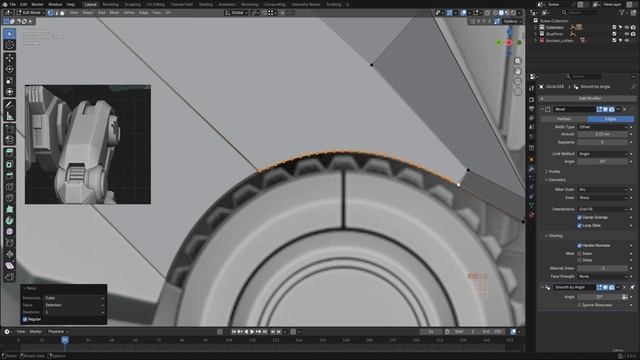Hide the second collection via eye icon
Screen dimensions: 640x360
627,34
